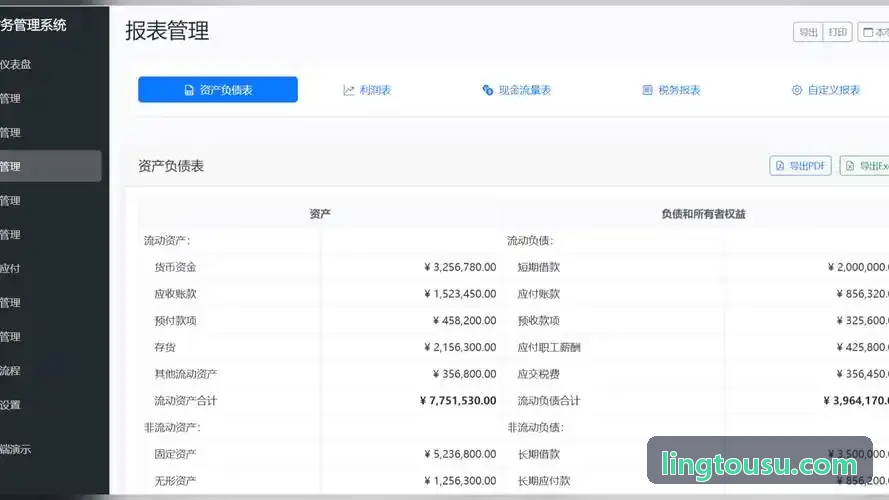
Task: Click the calendar period button beside 打印
Action: 874,32
